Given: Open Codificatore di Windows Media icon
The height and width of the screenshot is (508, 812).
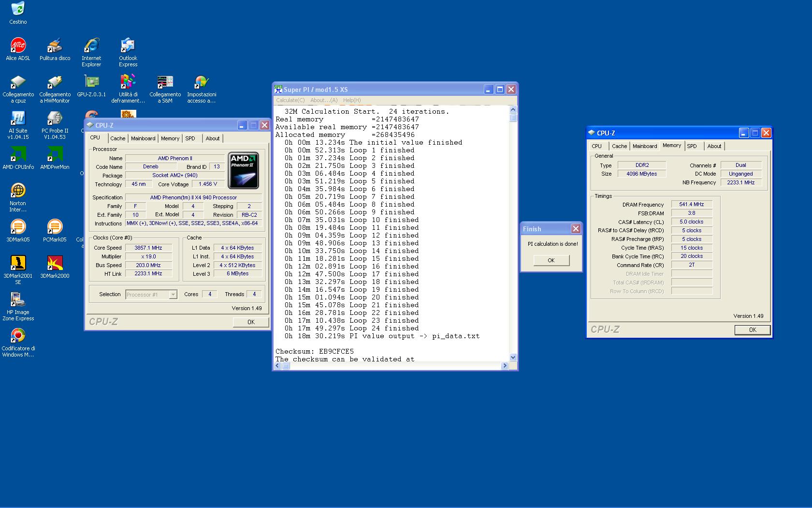Looking at the screenshot, I should (18, 343).
